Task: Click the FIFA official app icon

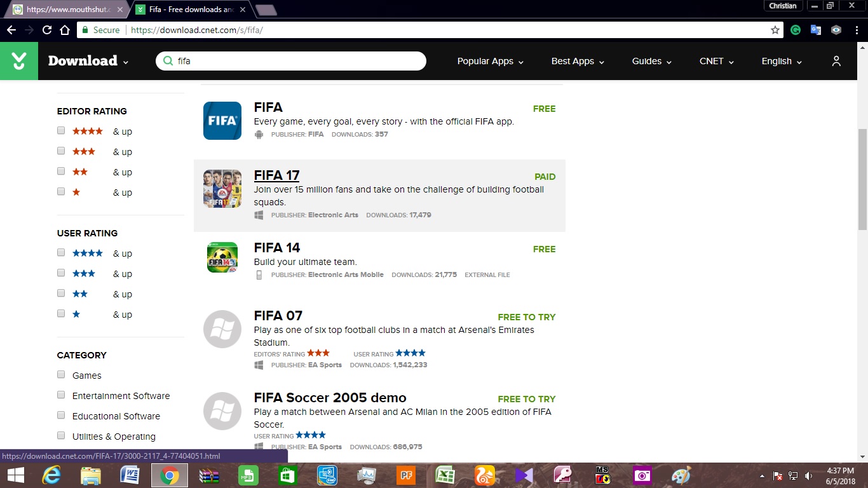Action: coord(222,121)
